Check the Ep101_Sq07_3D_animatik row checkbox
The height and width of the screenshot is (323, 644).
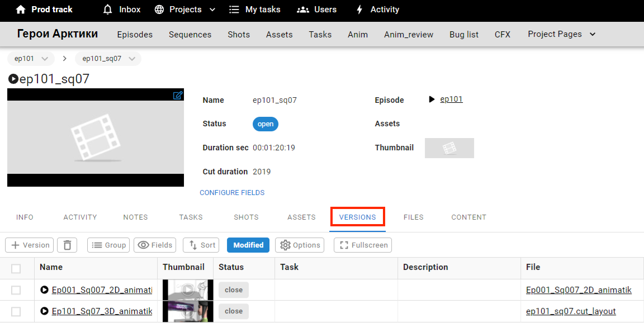point(16,311)
